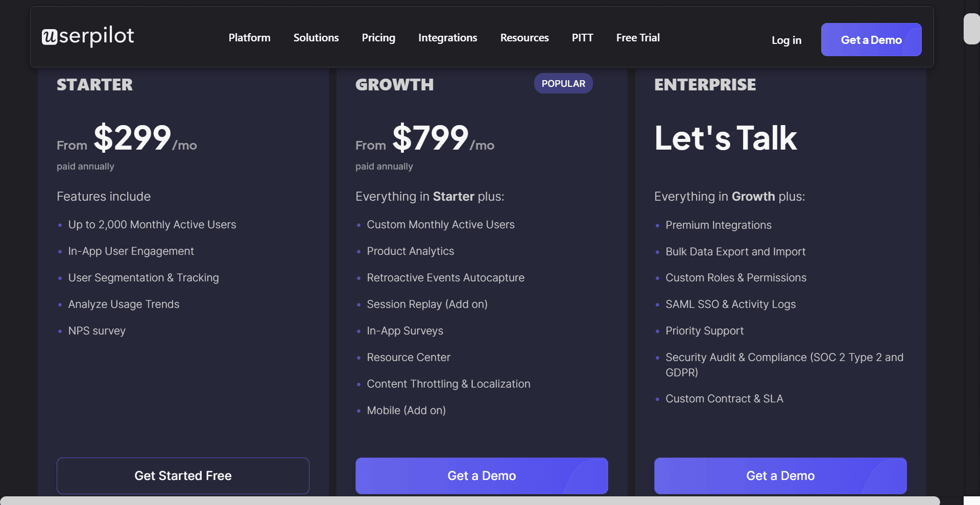The width and height of the screenshot is (980, 505).
Task: Click the horizontal scrollbar at the bottom
Action: [470, 500]
